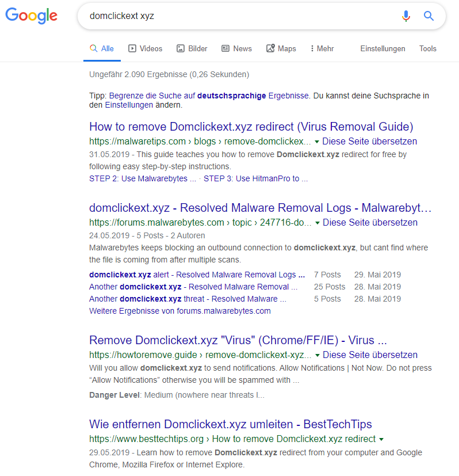Viewport: 459px width, 476px height.
Task: Click the Danger Level: Medium snippet line
Action: click(177, 395)
